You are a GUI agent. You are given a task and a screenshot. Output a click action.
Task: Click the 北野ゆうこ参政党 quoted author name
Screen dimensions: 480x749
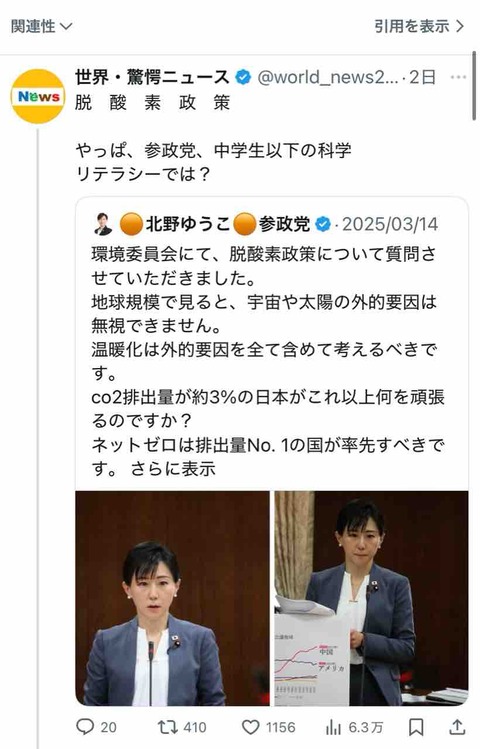214,224
